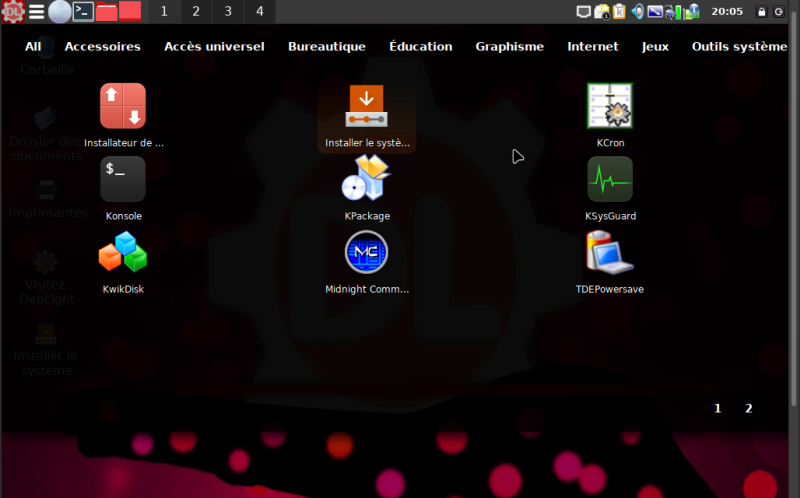This screenshot has width=800, height=498.
Task: Switch to virtual desktop 3
Action: point(228,12)
